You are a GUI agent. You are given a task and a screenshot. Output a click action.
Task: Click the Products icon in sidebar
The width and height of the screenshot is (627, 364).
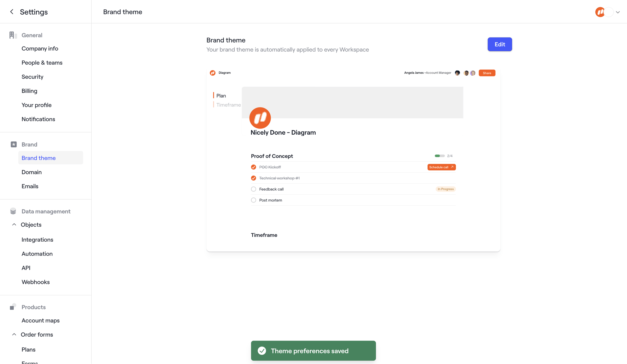click(13, 307)
